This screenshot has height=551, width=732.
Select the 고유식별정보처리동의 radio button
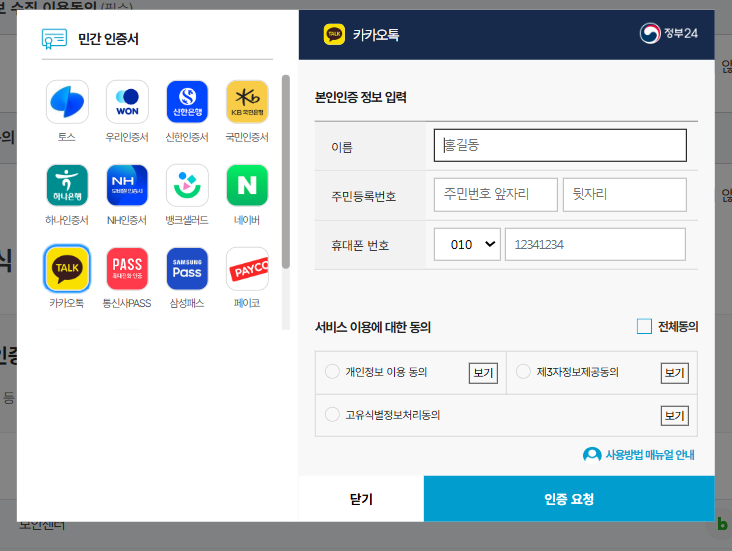pyautogui.click(x=332, y=414)
